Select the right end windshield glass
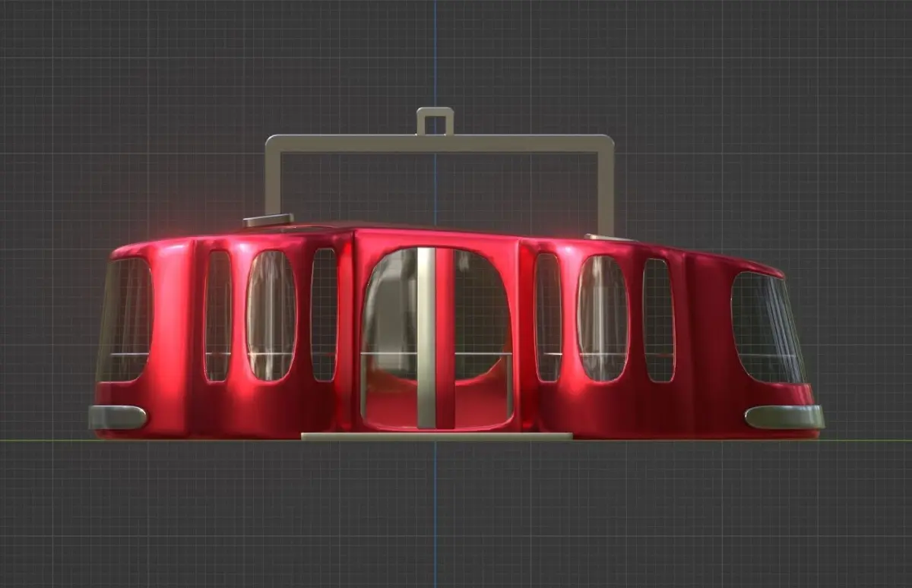The height and width of the screenshot is (588, 912). [767, 327]
